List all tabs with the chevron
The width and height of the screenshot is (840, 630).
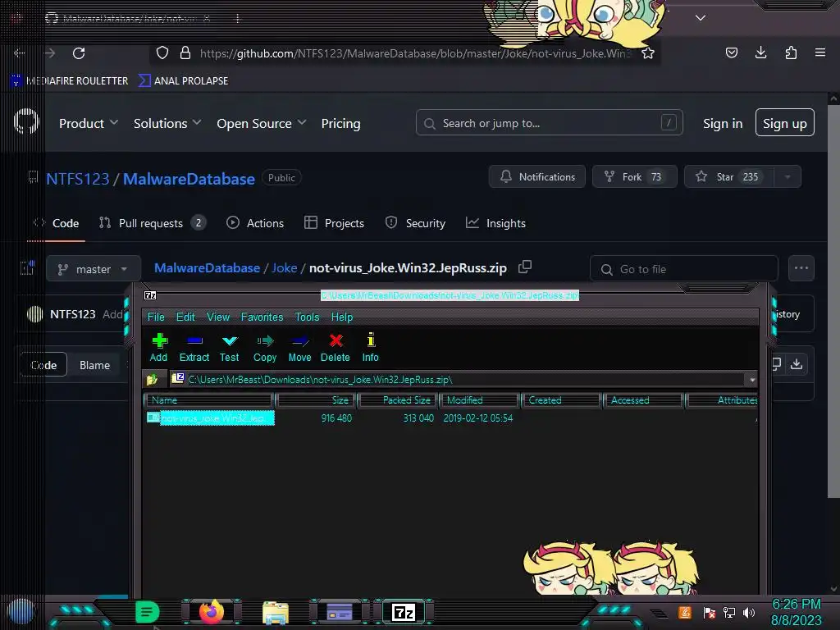[x=701, y=18]
